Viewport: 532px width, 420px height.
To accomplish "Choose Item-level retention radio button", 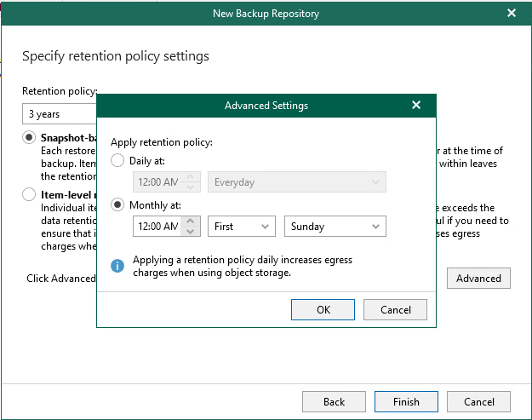I will pyautogui.click(x=29, y=194).
